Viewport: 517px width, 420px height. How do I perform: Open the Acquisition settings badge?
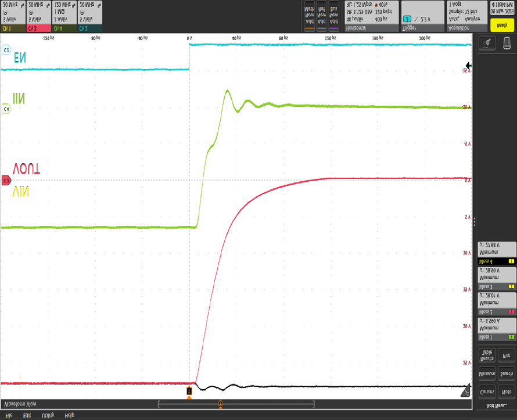466,16
